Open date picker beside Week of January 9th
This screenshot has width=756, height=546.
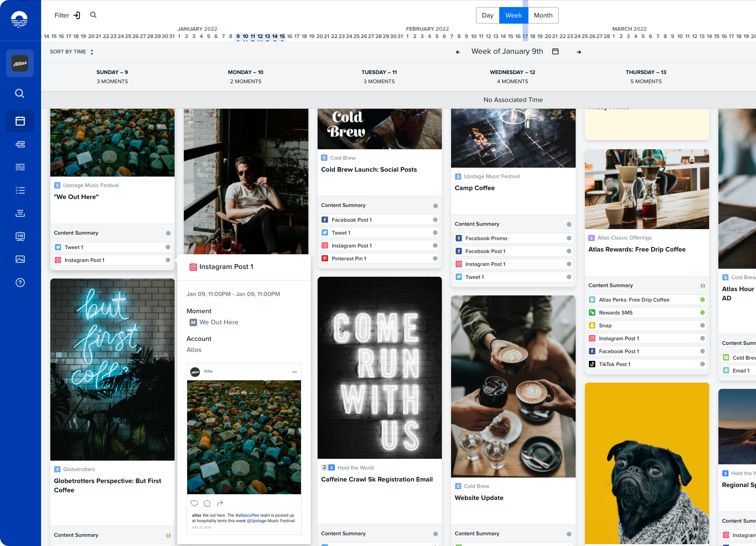pos(555,51)
